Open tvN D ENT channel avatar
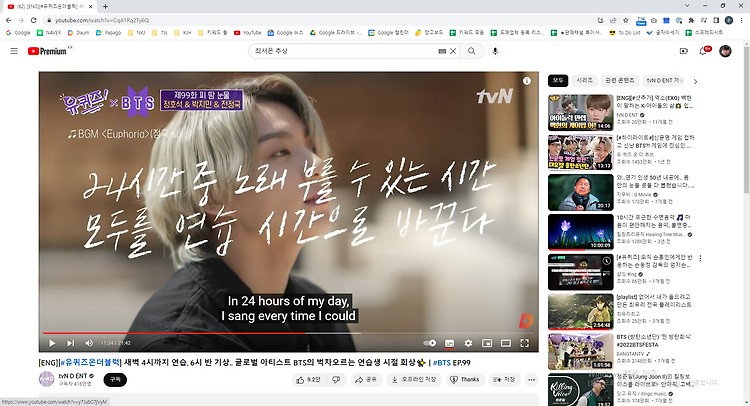Viewport: 750px width, 406px height. (x=46, y=379)
